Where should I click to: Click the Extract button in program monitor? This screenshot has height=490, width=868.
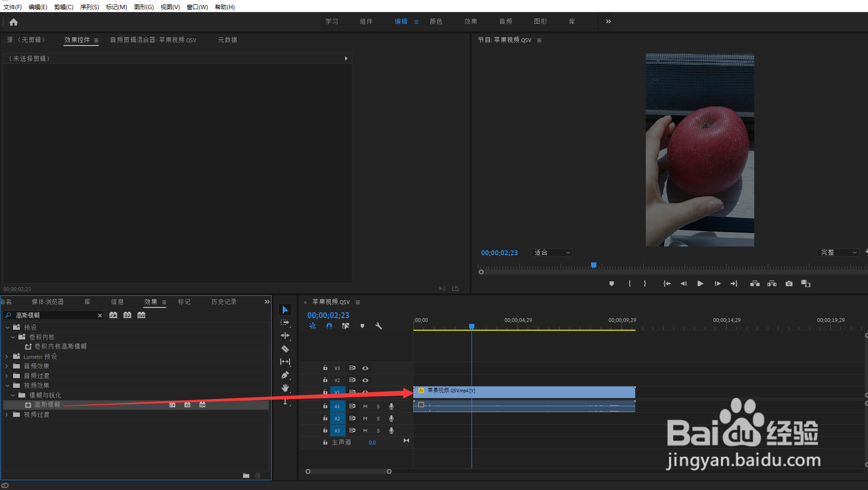tap(772, 284)
